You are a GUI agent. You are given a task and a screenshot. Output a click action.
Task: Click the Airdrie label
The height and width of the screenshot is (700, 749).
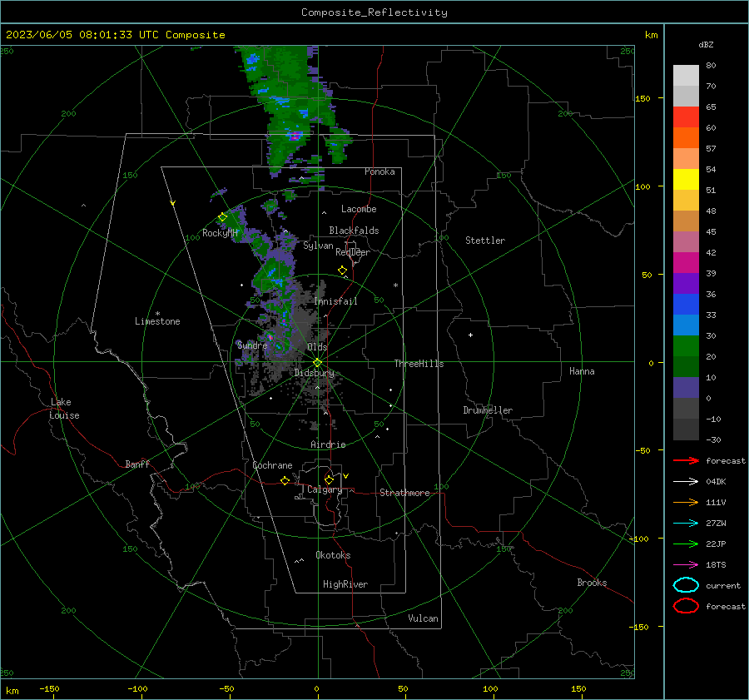tap(328, 444)
